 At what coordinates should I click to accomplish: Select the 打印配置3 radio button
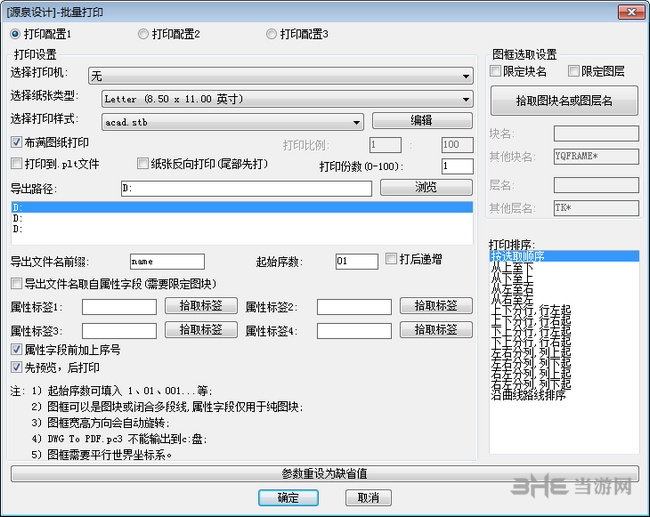272,34
